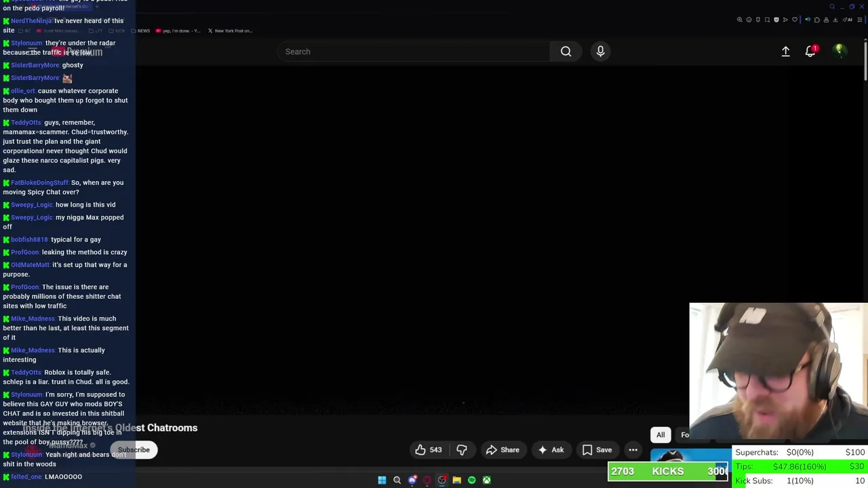Open the more actions three-dot menu

(633, 450)
